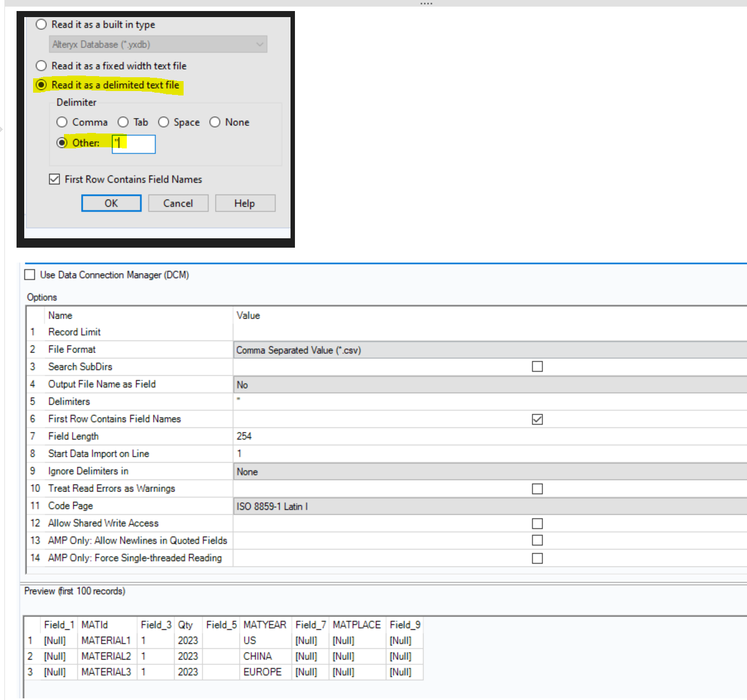Select "Read it as a fixed width text file"

point(41,66)
